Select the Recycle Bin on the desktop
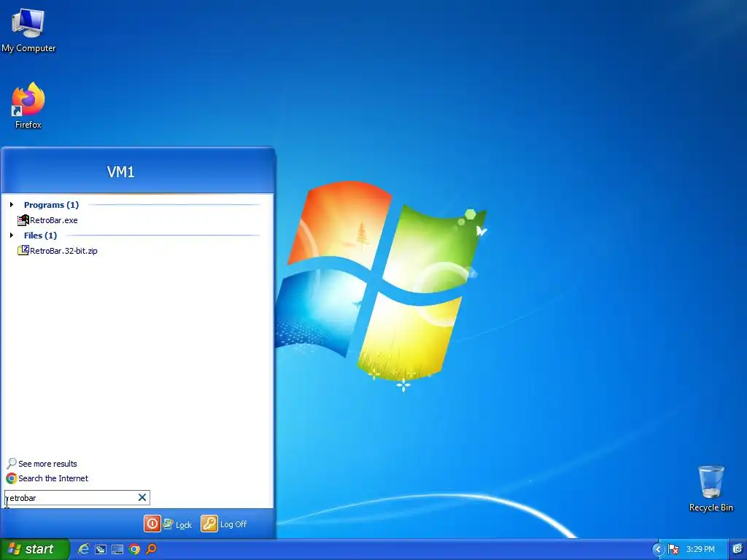This screenshot has height=560, width=747. (x=711, y=489)
